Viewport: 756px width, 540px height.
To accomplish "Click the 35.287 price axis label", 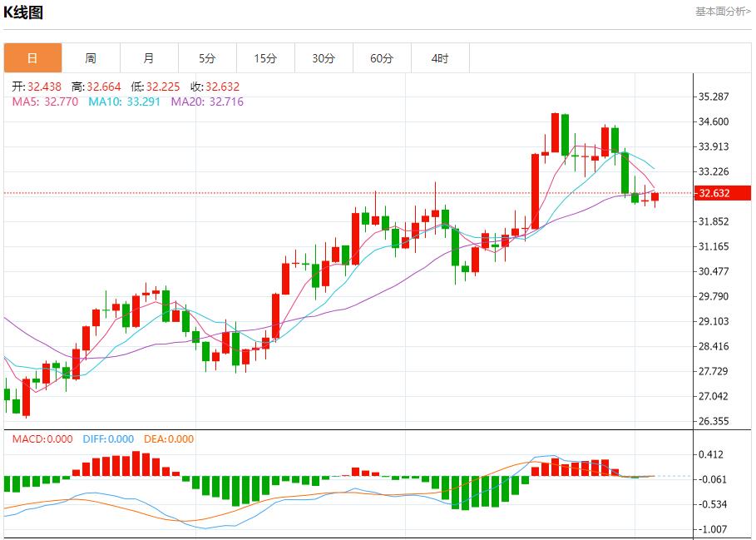I will click(x=714, y=97).
